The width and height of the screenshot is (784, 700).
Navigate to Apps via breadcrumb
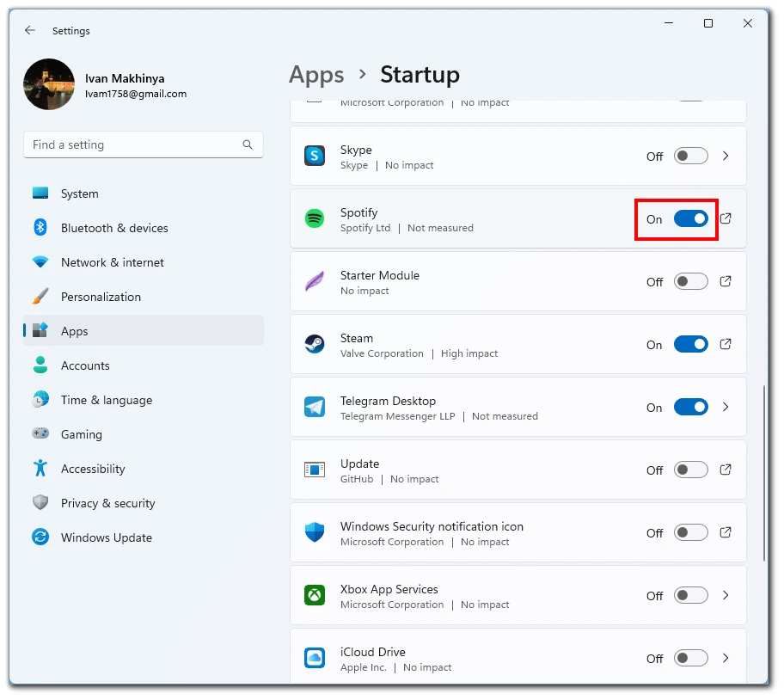(316, 75)
